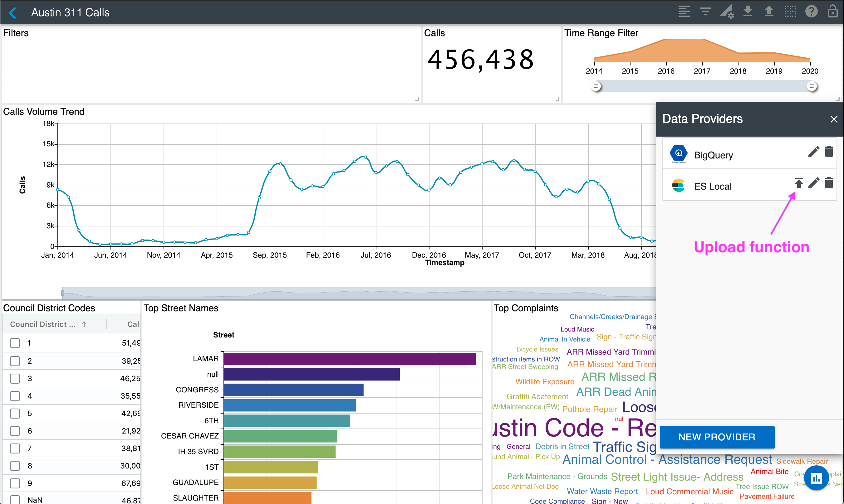This screenshot has height=504, width=844.
Task: Open the filter funnel icon in the toolbar
Action: tap(705, 12)
